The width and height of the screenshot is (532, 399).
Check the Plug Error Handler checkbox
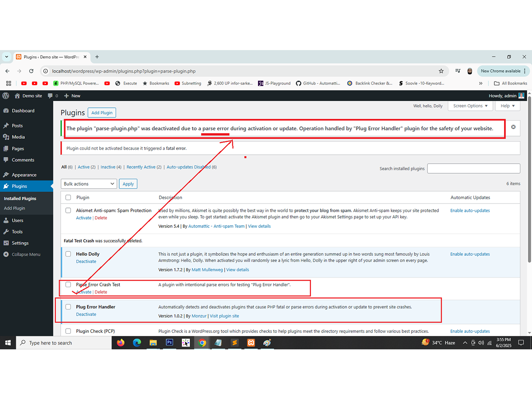pos(68,307)
